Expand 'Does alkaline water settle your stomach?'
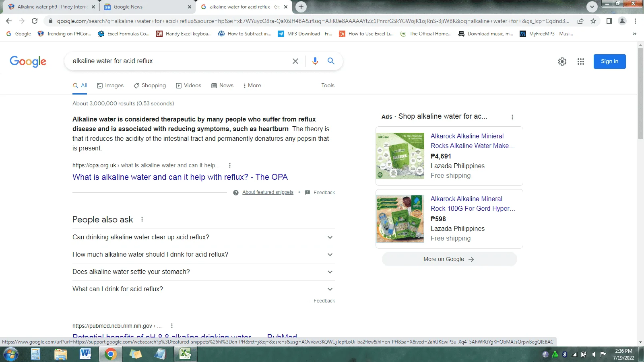This screenshot has height=362, width=644. pyautogui.click(x=203, y=272)
